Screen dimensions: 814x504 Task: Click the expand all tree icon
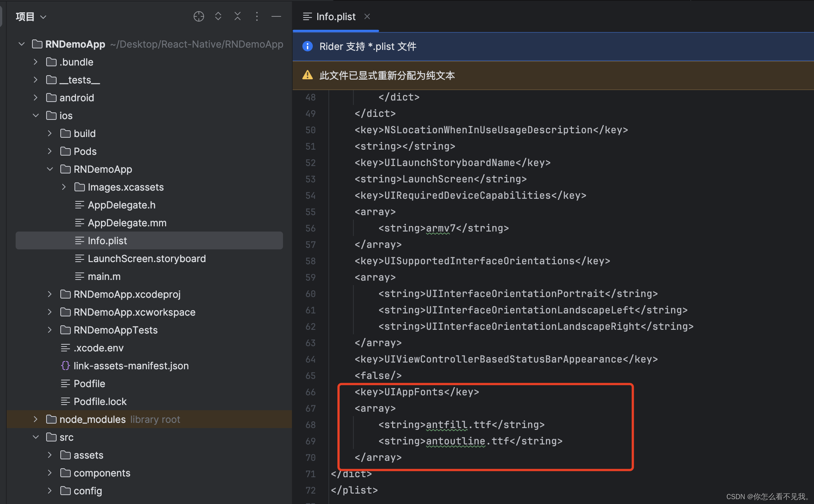(x=218, y=16)
